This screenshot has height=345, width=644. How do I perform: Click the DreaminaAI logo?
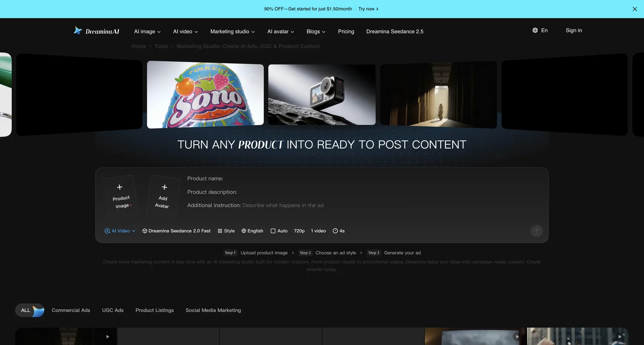pos(96,31)
